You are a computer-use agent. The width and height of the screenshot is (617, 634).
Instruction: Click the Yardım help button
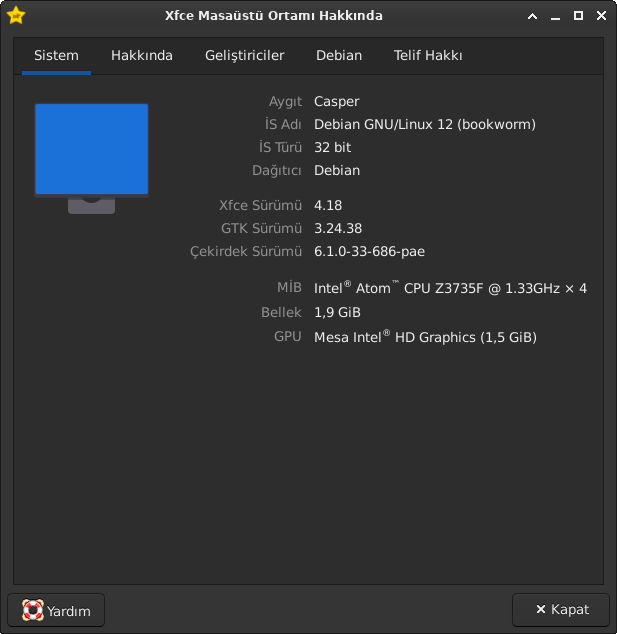[x=56, y=610]
